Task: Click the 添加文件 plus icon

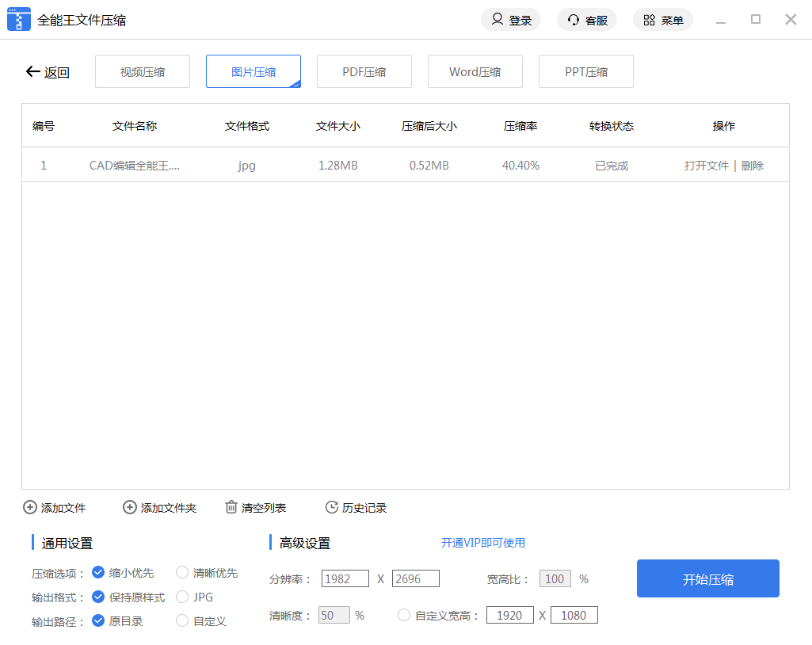Action: [x=30, y=507]
